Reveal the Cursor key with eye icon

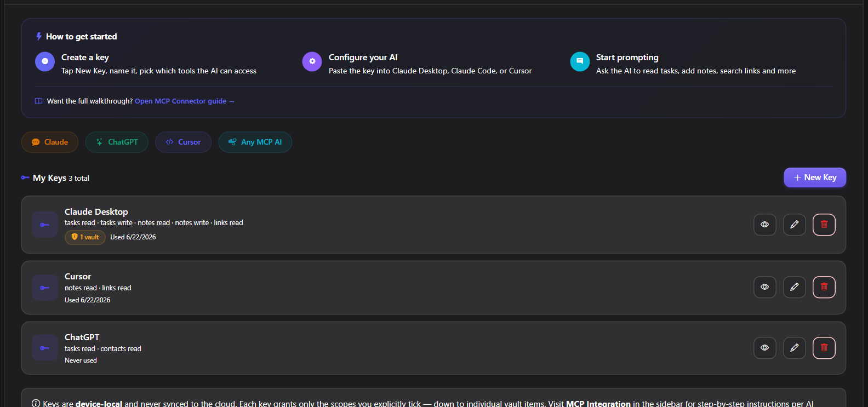click(x=764, y=287)
